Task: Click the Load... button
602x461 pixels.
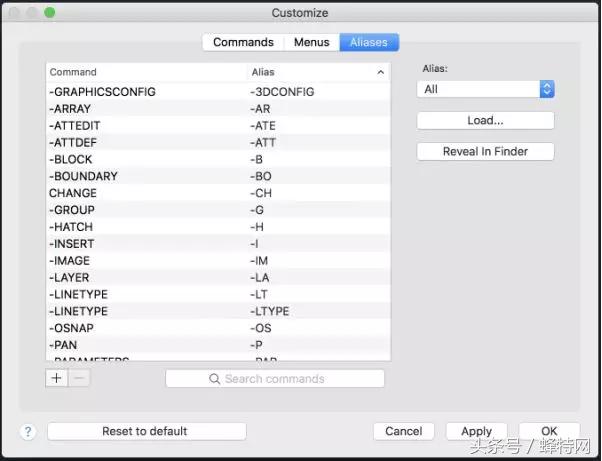Action: tap(485, 121)
